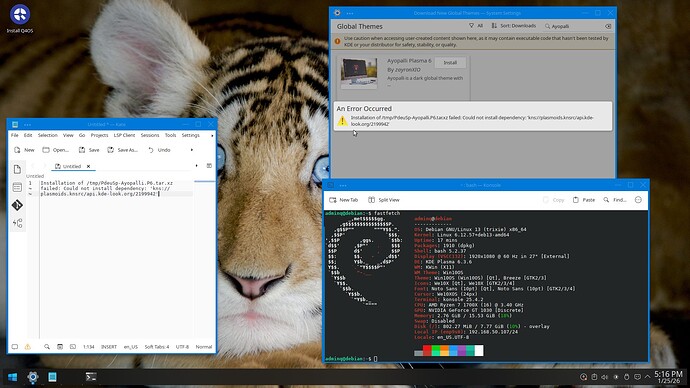
Task: Click the terminal panel icon in Kate's status bar
Action: (73, 347)
